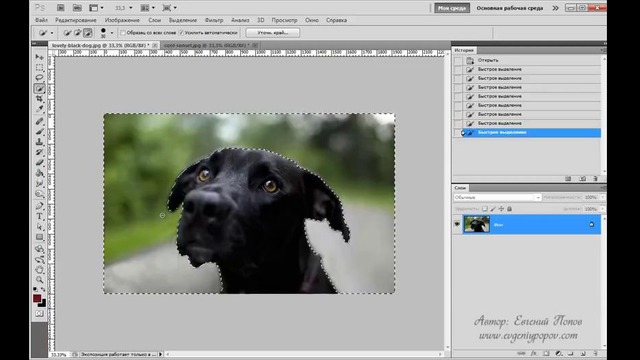
Task: Select the Type tool
Action: click(x=39, y=216)
